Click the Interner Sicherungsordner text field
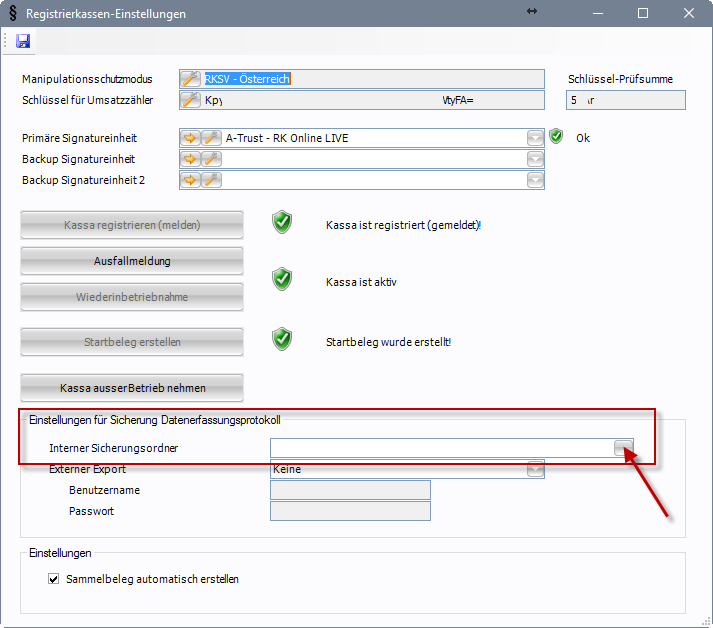 pyautogui.click(x=440, y=448)
